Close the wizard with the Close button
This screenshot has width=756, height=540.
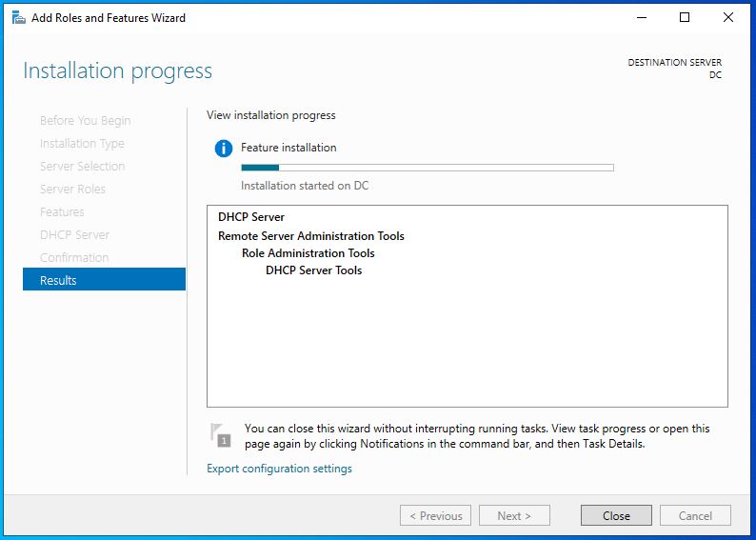pos(616,516)
